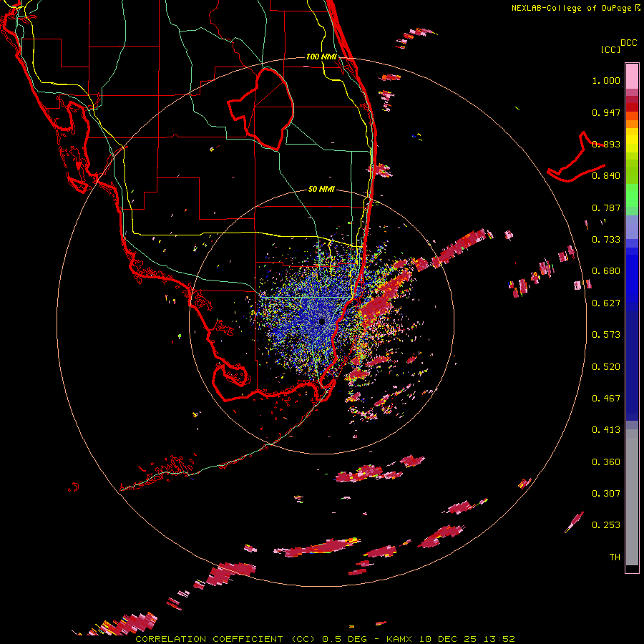Click the 0.520 scale value
The image size is (644, 644).
[606, 367]
